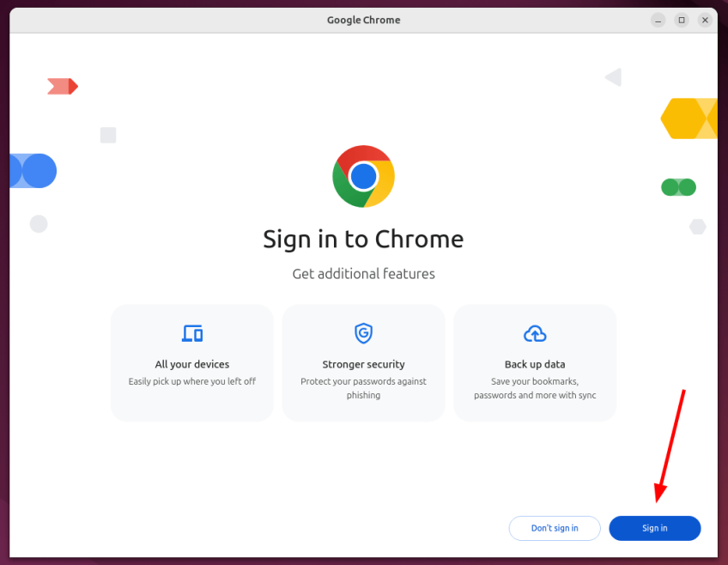Click the sync icon above Back up data
The image size is (728, 565).
coord(534,333)
